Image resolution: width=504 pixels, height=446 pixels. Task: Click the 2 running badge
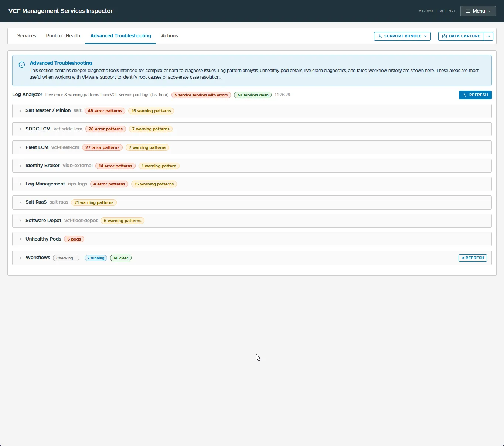point(96,258)
